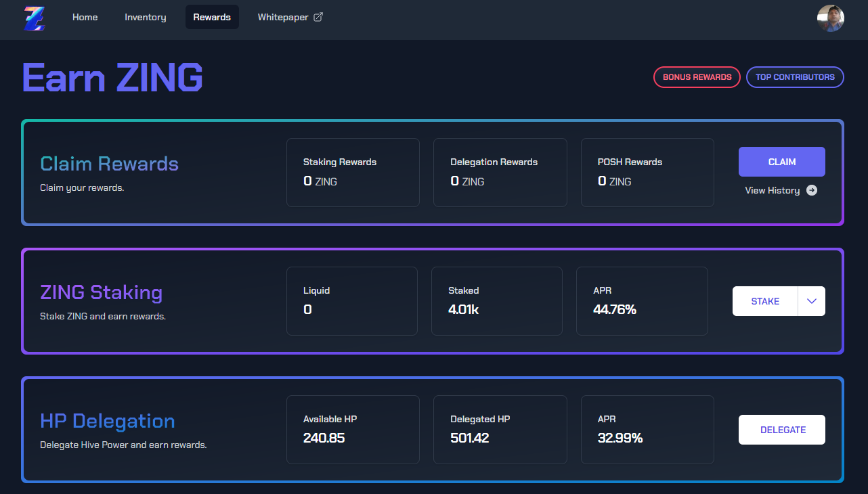The width and height of the screenshot is (868, 494).
Task: Click the ZING logo icon
Action: tap(34, 18)
